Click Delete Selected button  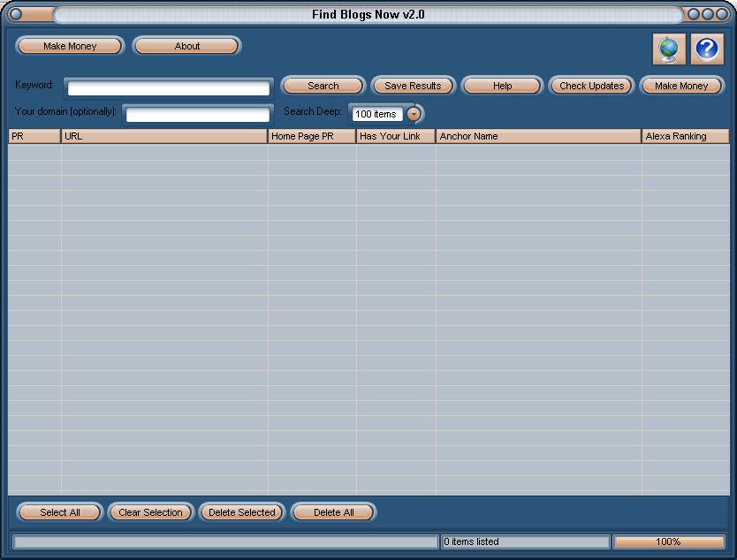tap(241, 512)
